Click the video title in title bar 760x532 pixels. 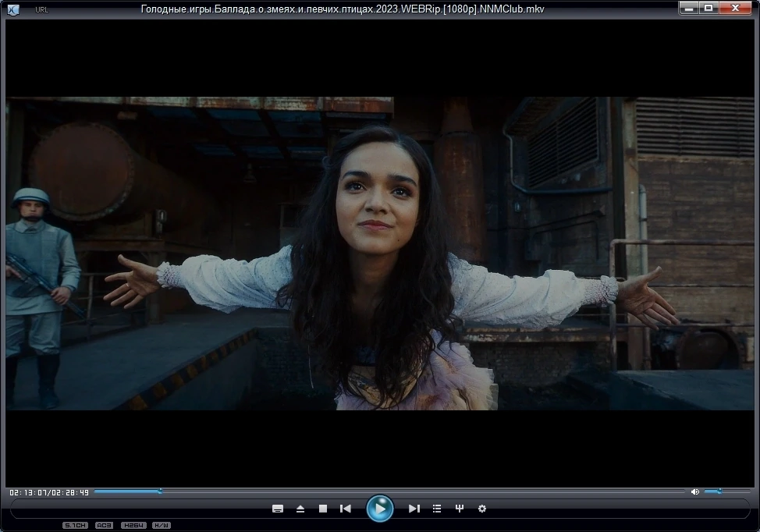(x=343, y=9)
